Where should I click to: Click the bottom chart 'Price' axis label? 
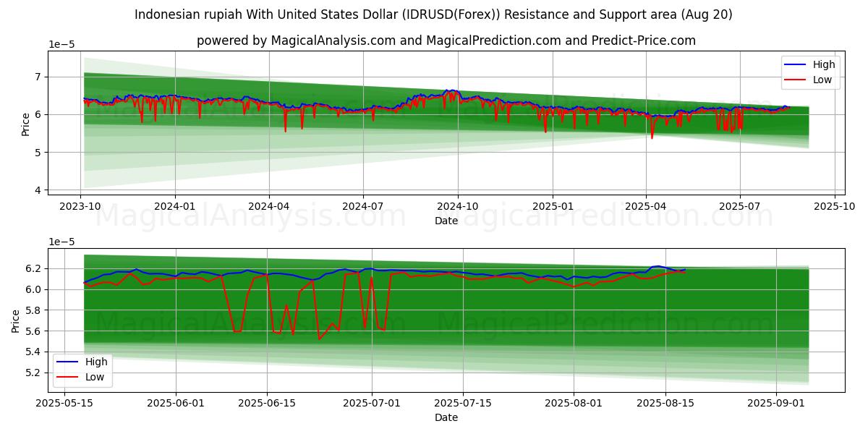click(17, 320)
